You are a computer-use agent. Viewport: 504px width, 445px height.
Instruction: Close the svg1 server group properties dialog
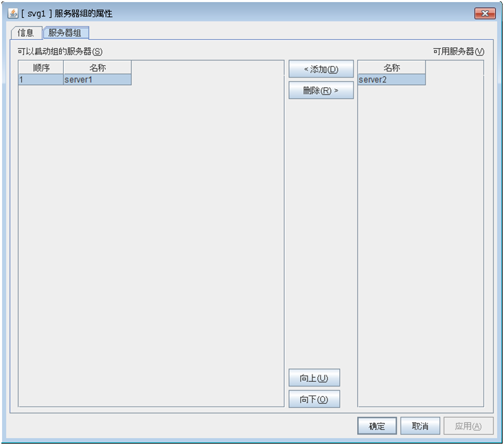485,13
